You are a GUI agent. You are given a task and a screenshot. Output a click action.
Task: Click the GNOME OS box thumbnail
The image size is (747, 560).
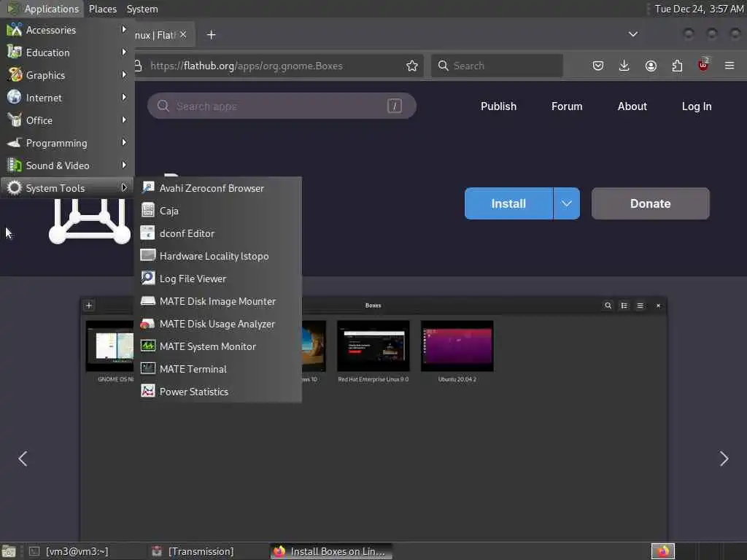[x=110, y=346]
